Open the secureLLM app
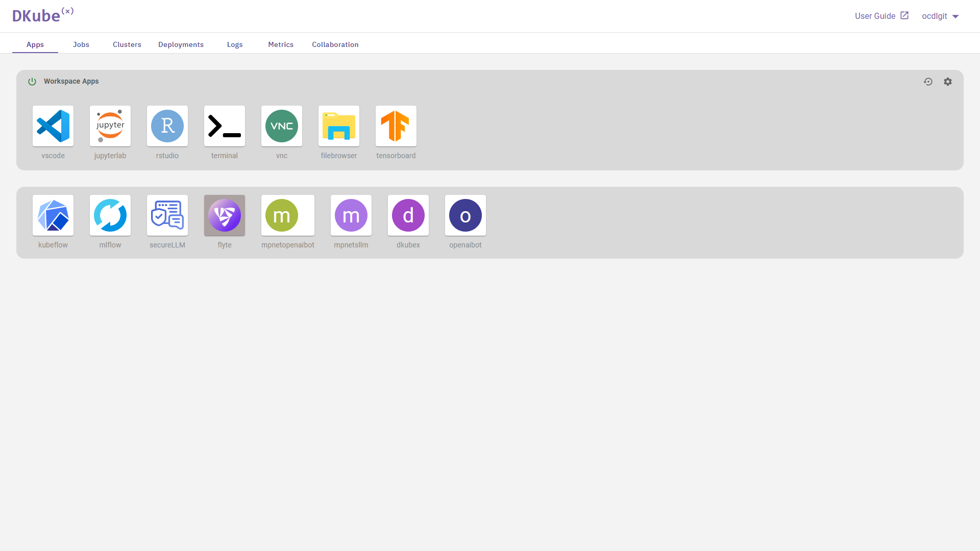The width and height of the screenshot is (980, 551). point(167,215)
